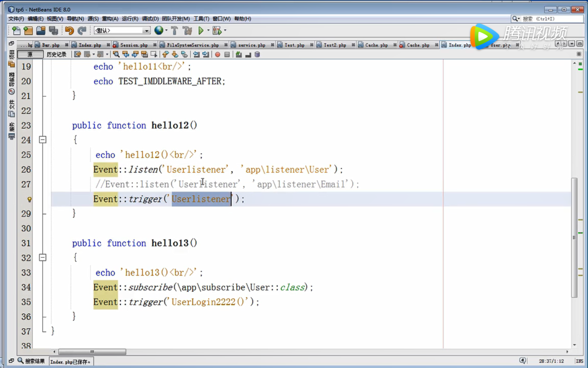The width and height of the screenshot is (588, 368).
Task: Click the globe browser icon
Action: 159,30
